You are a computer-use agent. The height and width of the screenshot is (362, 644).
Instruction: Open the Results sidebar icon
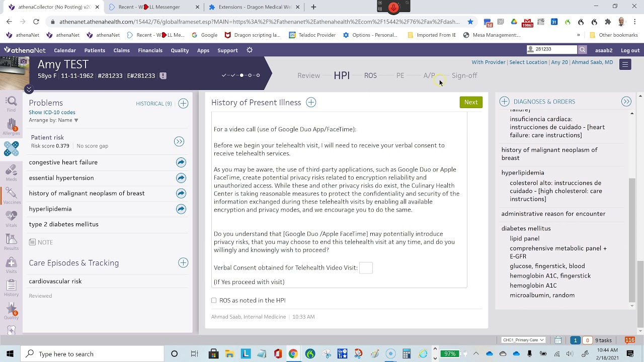point(11,242)
